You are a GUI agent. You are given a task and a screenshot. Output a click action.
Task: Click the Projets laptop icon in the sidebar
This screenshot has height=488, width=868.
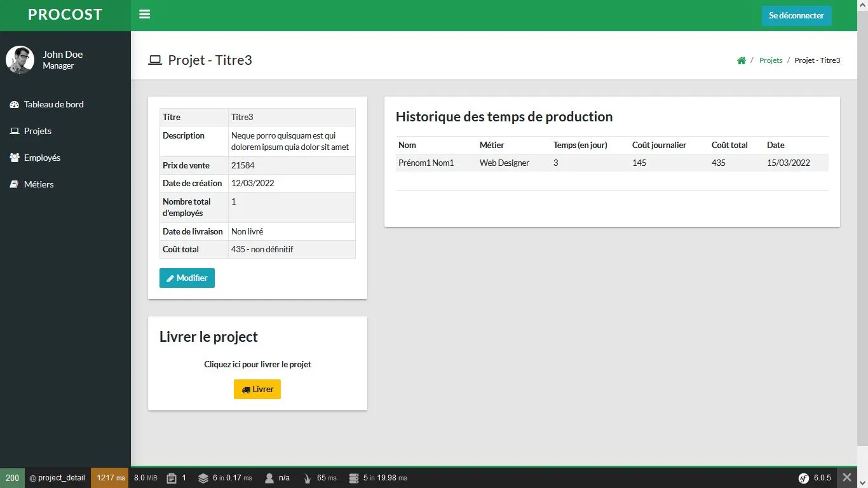click(x=15, y=131)
